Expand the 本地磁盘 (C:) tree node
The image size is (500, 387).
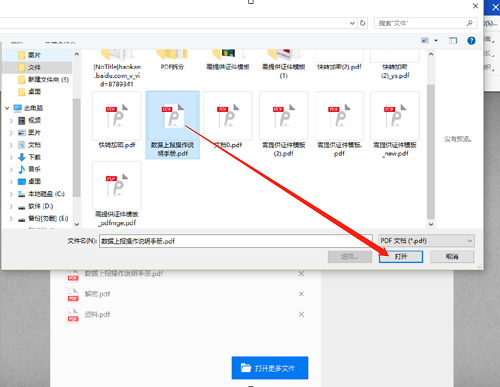pos(11,194)
